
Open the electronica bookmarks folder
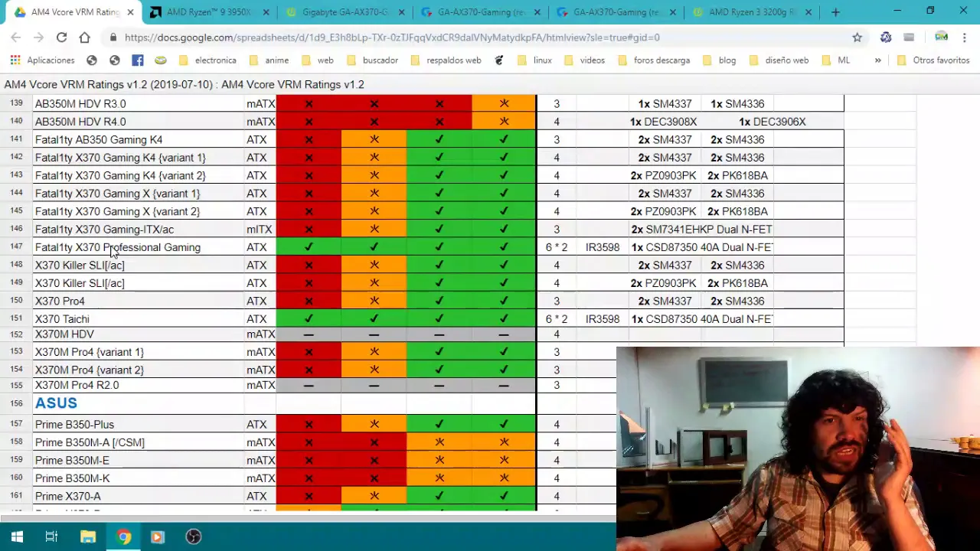coord(207,60)
